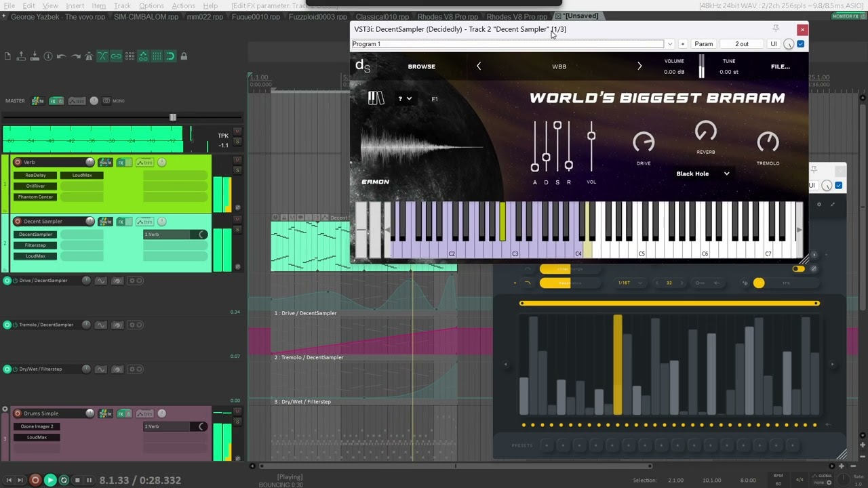Screen dimensions: 868x488
Task: Collapse the Drums Simple track arrow
Action: pyautogui.click(x=5, y=410)
